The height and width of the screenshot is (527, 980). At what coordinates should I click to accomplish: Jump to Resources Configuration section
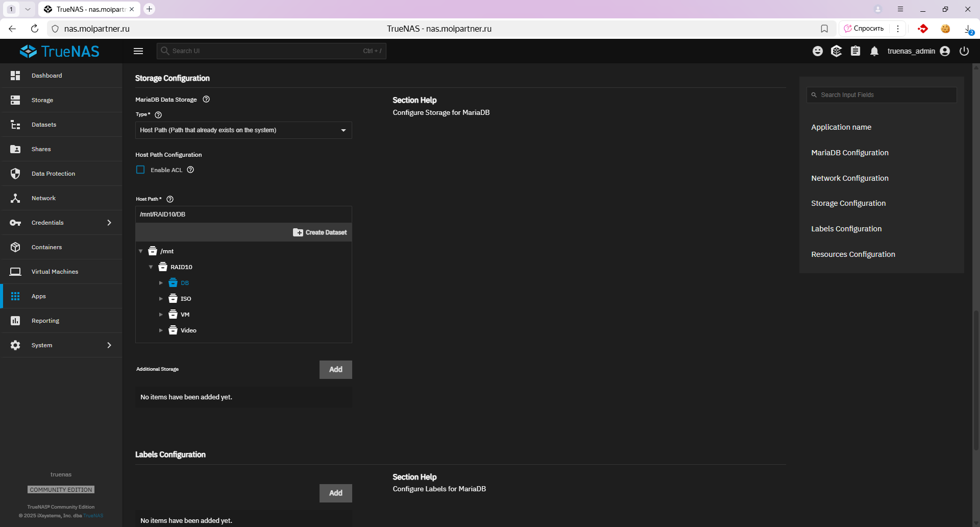(x=853, y=254)
